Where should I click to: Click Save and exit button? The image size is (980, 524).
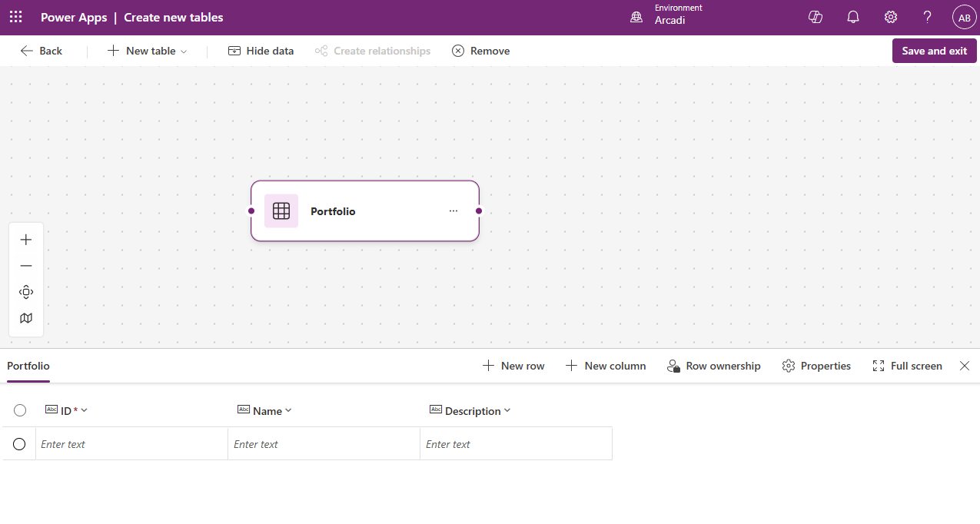pos(935,51)
